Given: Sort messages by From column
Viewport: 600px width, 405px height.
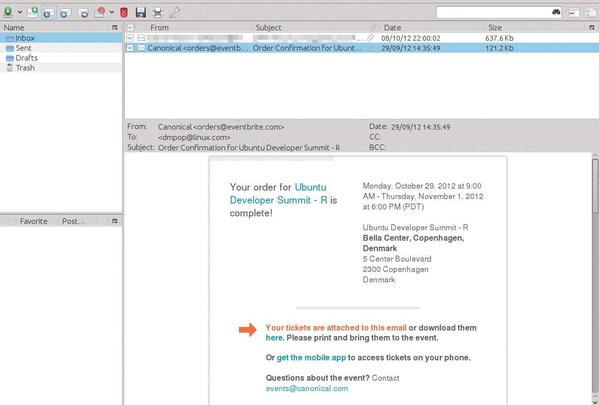Looking at the screenshot, I should tap(160, 28).
